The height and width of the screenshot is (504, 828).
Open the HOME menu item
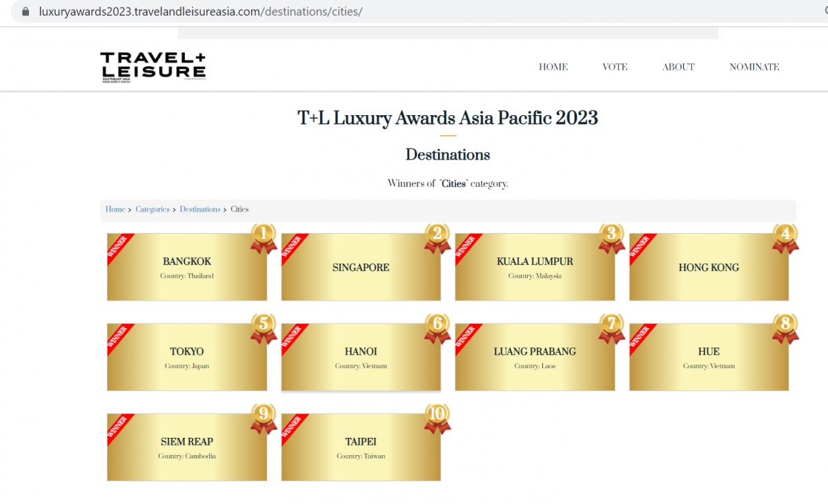click(553, 67)
